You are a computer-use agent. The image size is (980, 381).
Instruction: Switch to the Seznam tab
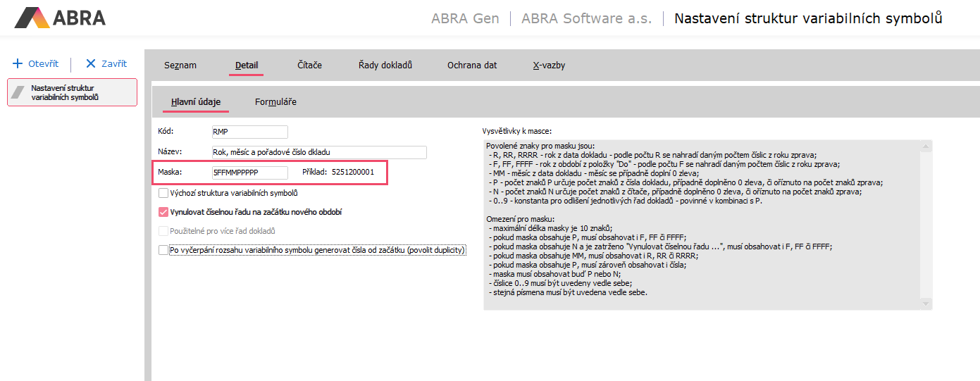pos(180,65)
